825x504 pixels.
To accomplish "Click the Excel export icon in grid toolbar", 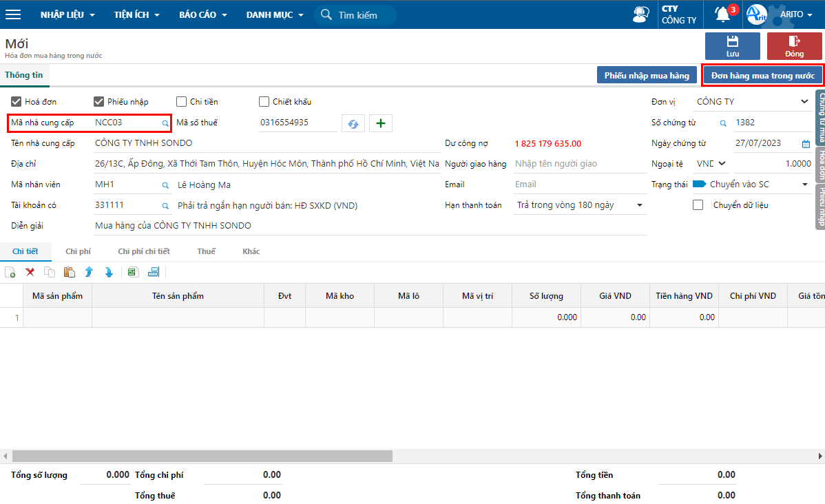I will coord(132,272).
